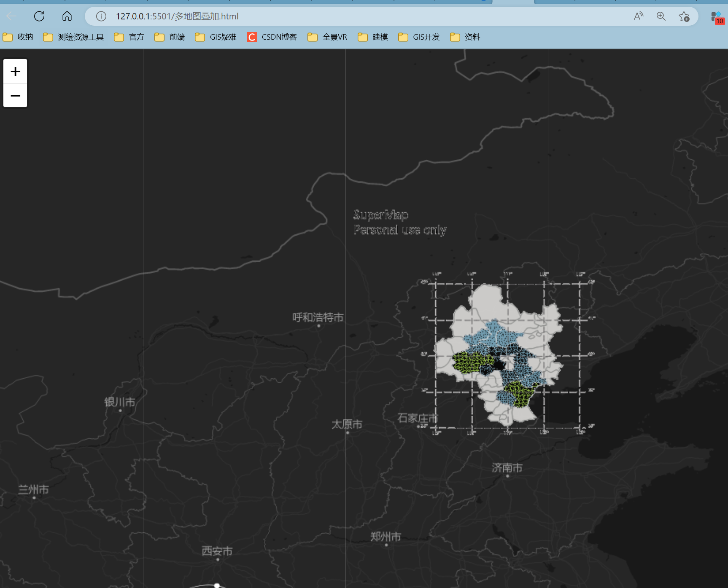Click the 银川市 city label

pyautogui.click(x=120, y=402)
